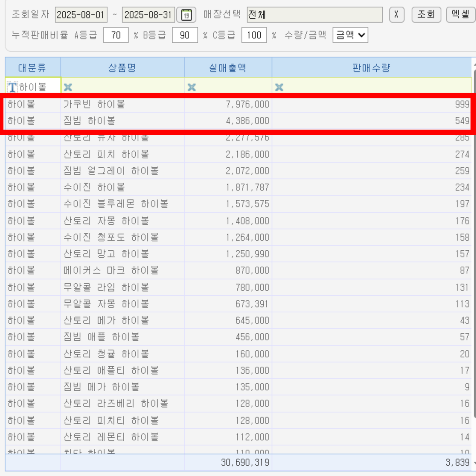Sort by the 판매수량 column header

point(372,68)
